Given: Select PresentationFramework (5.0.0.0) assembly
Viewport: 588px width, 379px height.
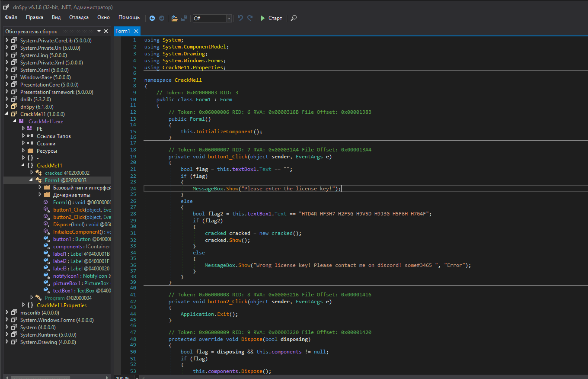Looking at the screenshot, I should [x=57, y=92].
